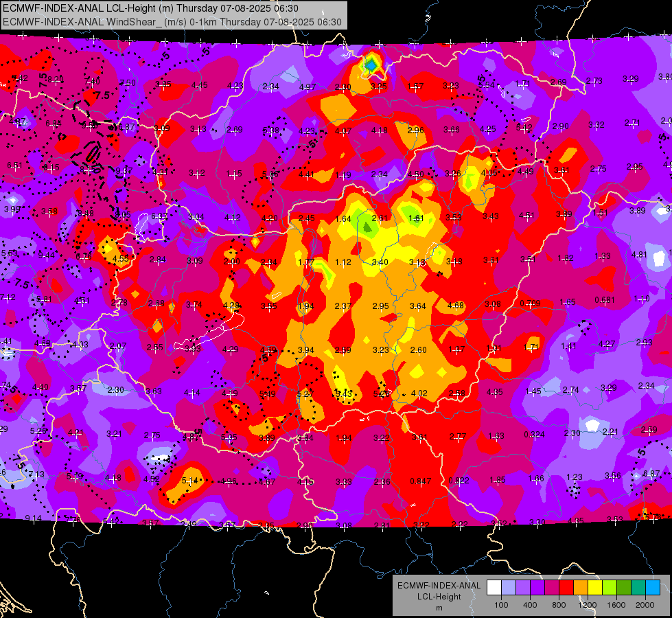Click the wind shear value 3.40
Image resolution: width=672 pixels, height=618 pixels.
(x=380, y=262)
